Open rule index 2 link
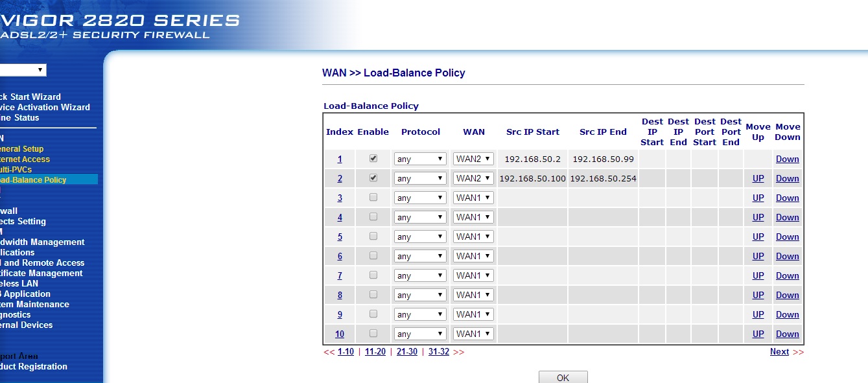868x383 pixels. 340,178
